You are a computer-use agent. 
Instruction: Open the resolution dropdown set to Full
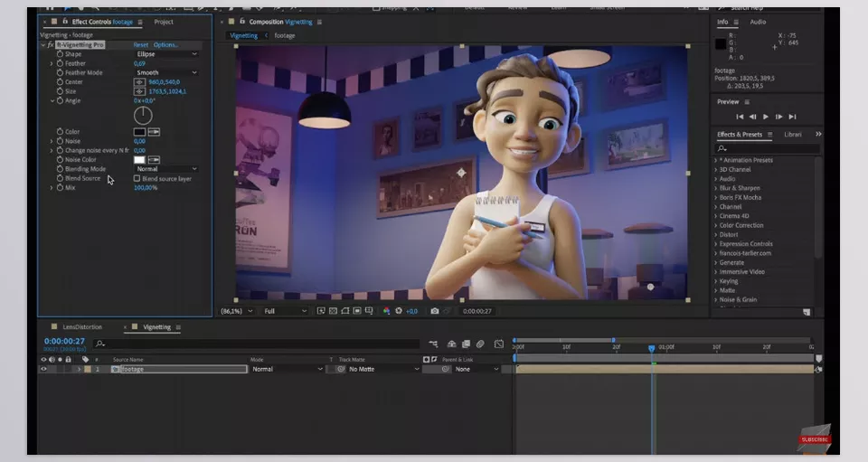tap(285, 311)
